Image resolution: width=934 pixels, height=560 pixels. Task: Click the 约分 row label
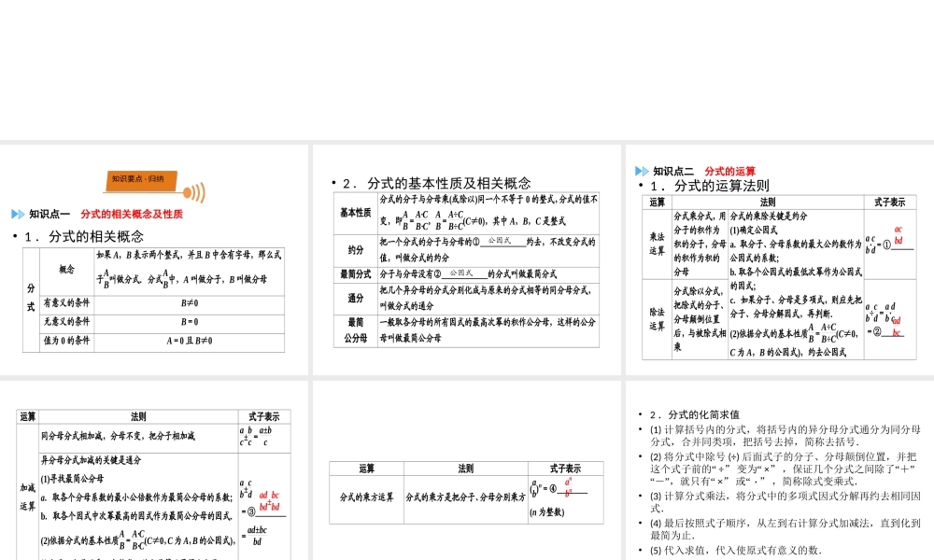tap(356, 250)
